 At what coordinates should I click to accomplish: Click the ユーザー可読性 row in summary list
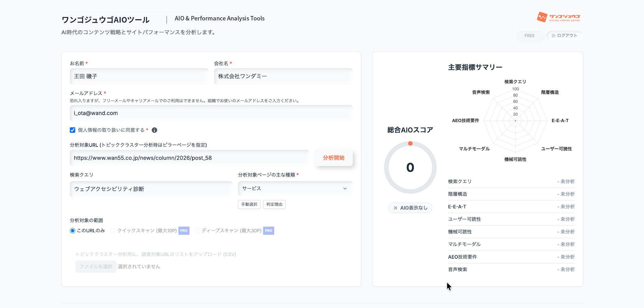pos(511,219)
